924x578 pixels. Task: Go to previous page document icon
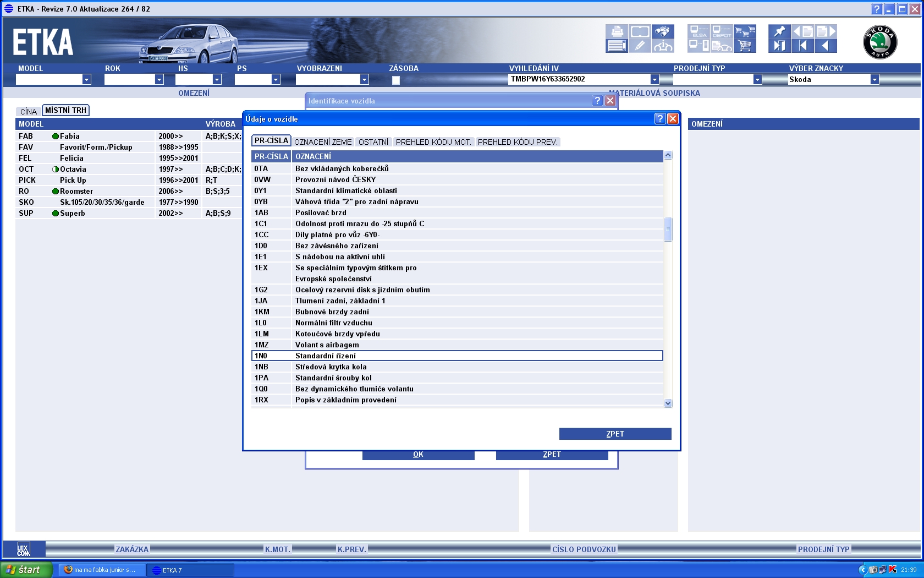click(802, 31)
